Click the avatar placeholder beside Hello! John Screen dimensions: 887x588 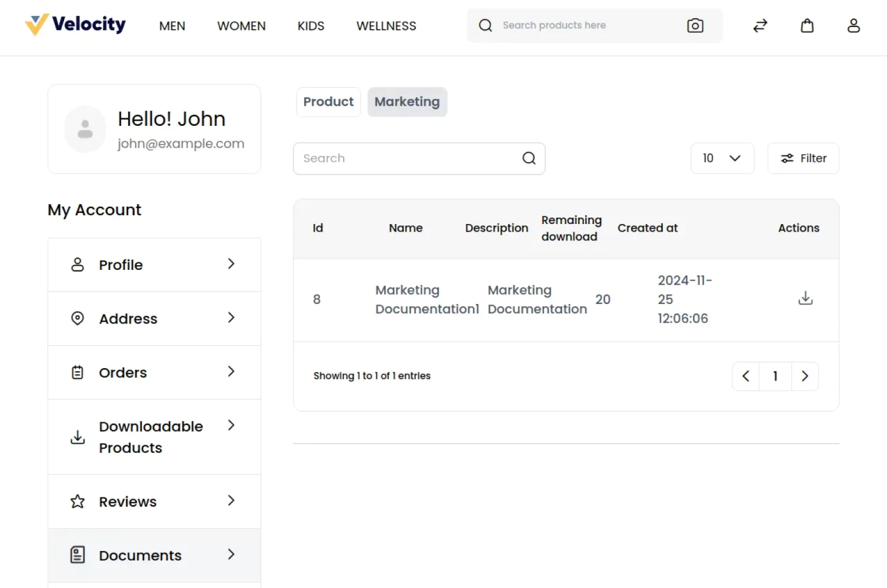click(85, 129)
